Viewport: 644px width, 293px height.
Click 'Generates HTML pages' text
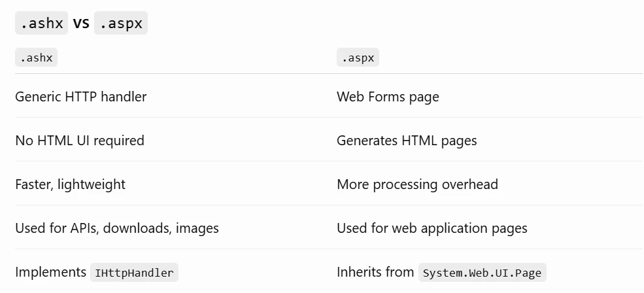tap(407, 141)
